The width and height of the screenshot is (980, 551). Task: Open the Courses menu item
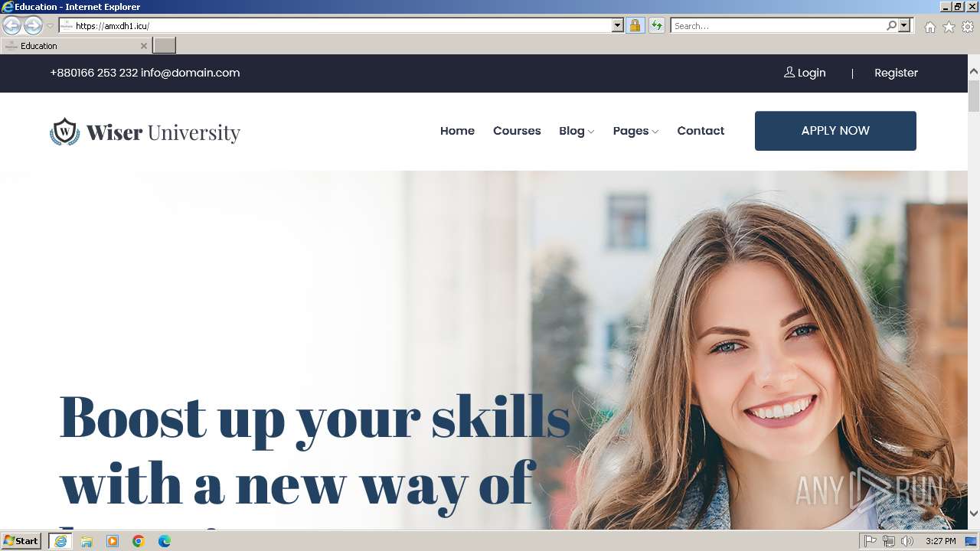517,131
